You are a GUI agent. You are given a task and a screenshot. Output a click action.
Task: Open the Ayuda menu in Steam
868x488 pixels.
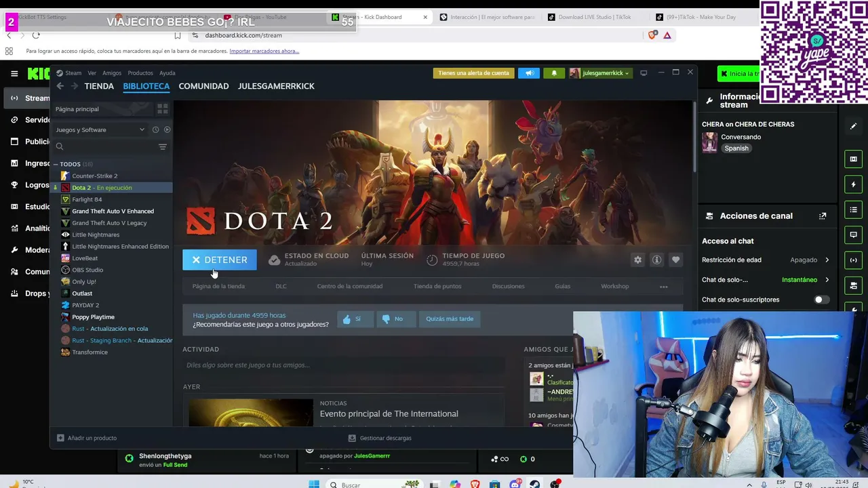click(167, 73)
